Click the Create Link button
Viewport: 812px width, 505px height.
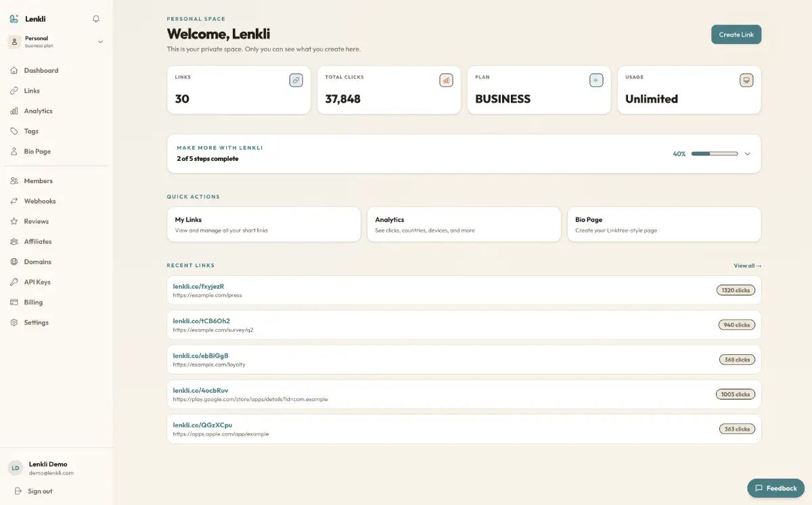(736, 34)
